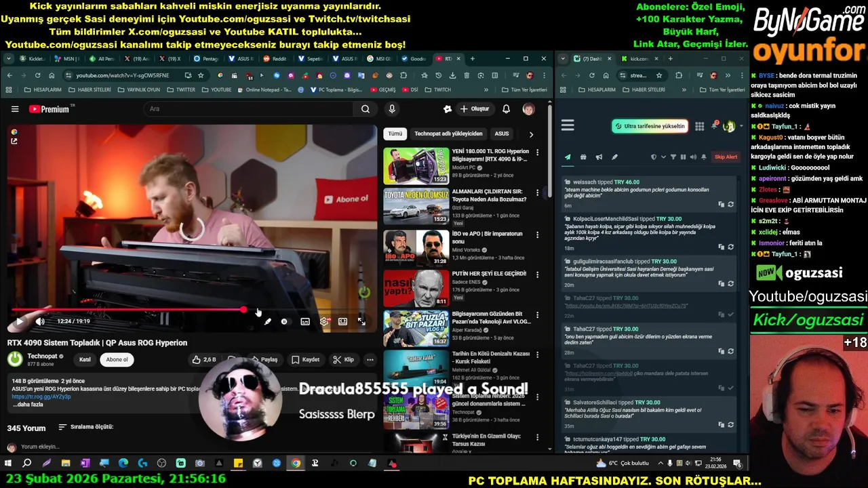Open more actions beside the Klip button
This screenshot has width=868, height=488.
pyautogui.click(x=370, y=359)
